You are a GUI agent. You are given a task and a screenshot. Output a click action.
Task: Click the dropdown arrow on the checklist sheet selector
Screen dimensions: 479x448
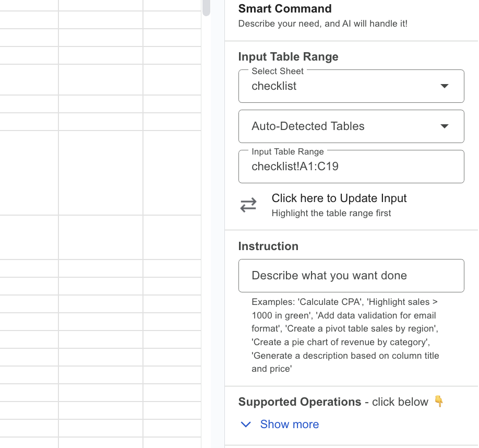445,86
